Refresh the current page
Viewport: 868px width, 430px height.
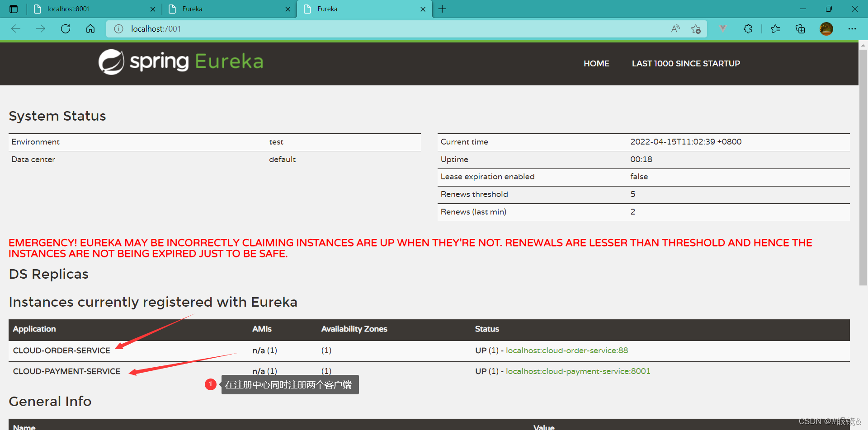click(x=66, y=29)
